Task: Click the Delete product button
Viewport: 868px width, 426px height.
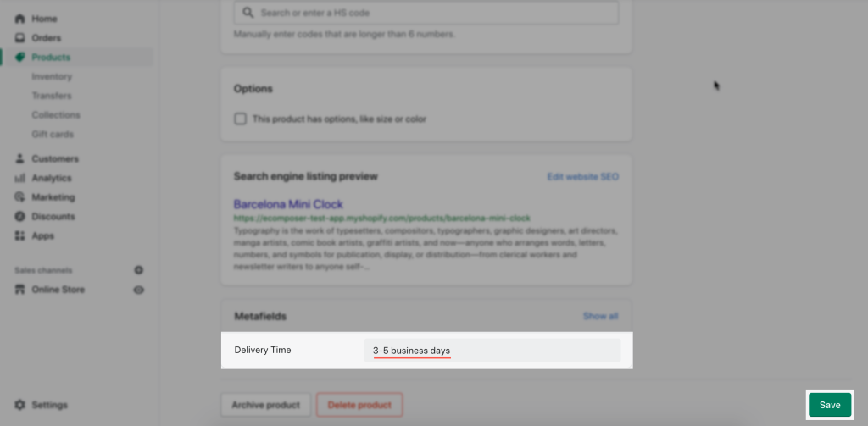Action: (359, 405)
